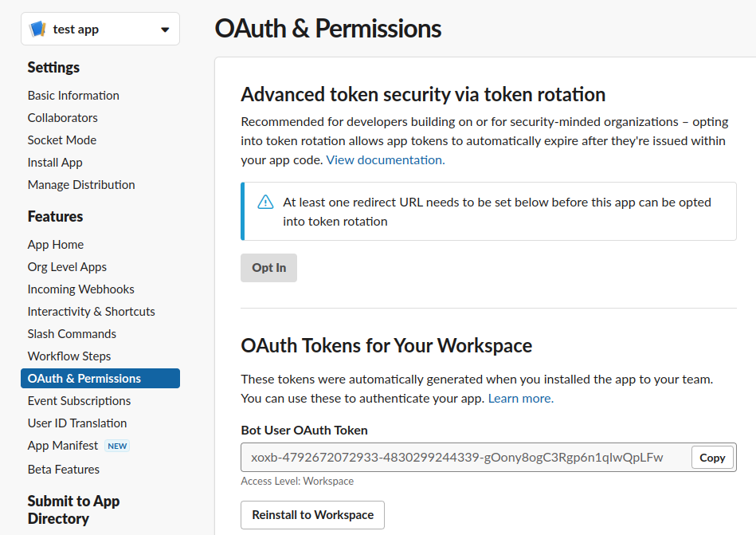Click the NEW badge beside App Manifest
This screenshot has height=535, width=756.
(x=117, y=446)
